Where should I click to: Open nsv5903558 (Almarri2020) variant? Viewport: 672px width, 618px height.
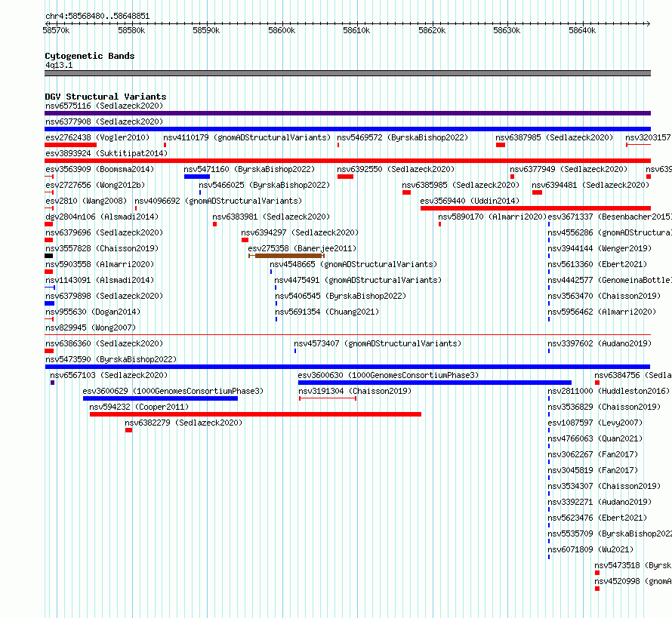(x=100, y=264)
